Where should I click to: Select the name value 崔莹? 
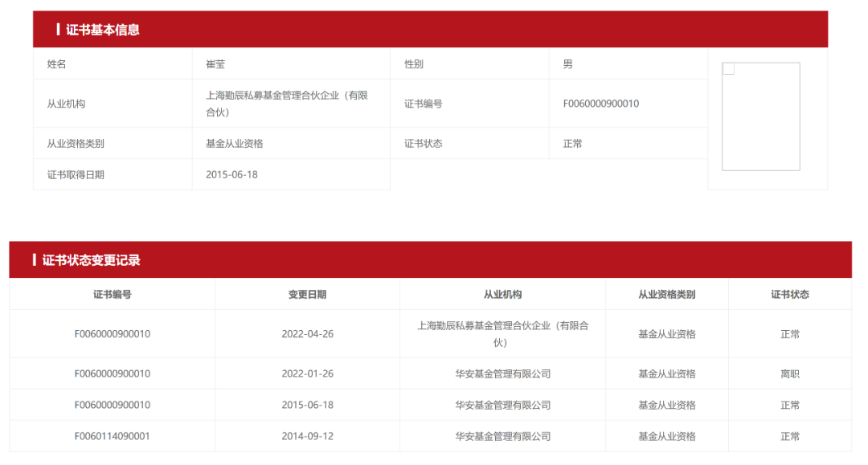[215, 64]
